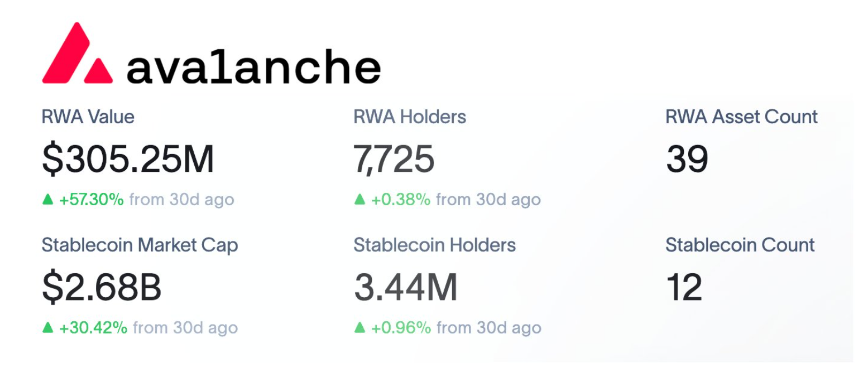This screenshot has width=868, height=369.
Task: Select the RWA Value label
Action: click(x=88, y=117)
